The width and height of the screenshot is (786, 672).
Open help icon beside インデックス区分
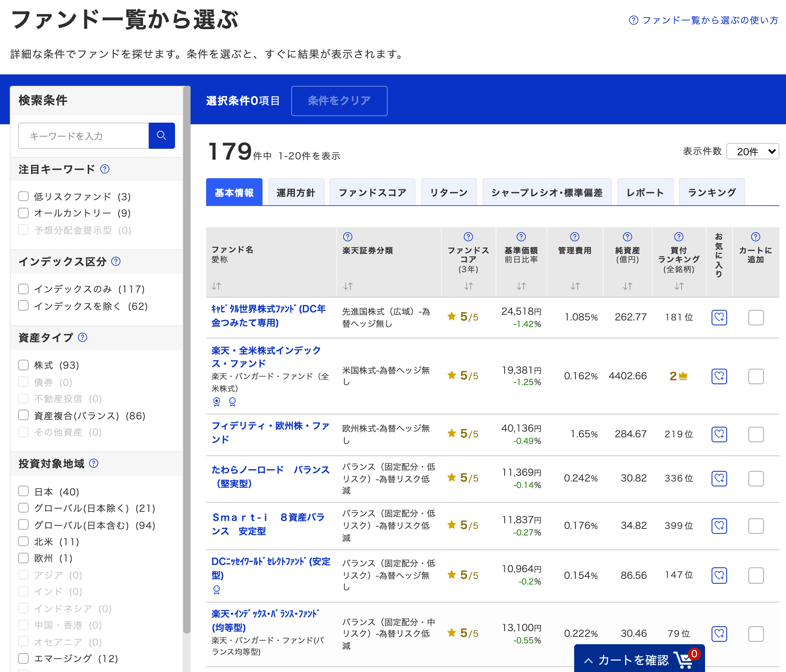pyautogui.click(x=116, y=261)
